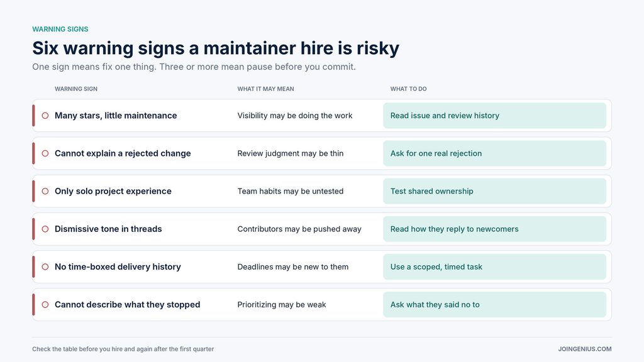Select 'Many stars, little maintenance' text
This screenshot has width=644, height=362.
(116, 116)
